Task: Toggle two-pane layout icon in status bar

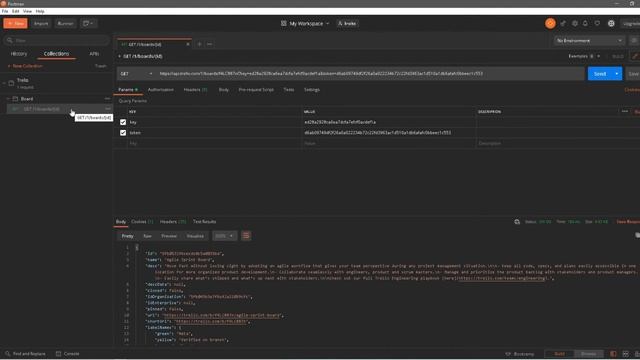Action: [x=613, y=354]
